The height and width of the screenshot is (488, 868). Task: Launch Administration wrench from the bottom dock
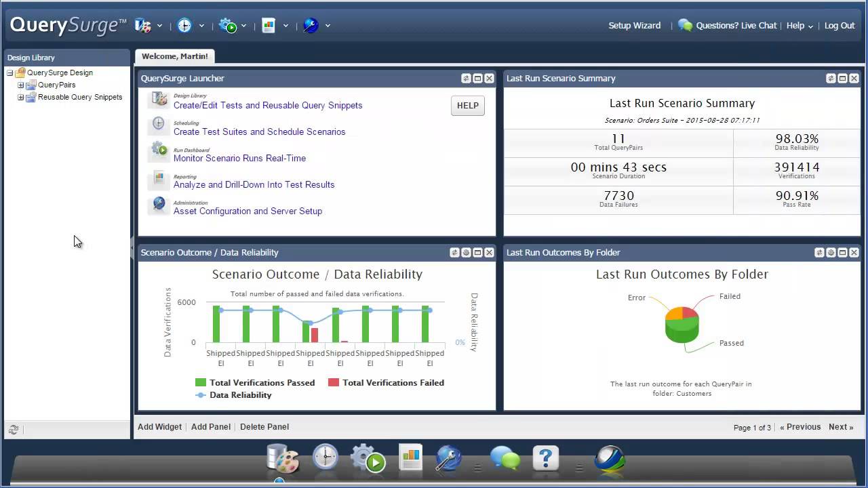coord(448,459)
